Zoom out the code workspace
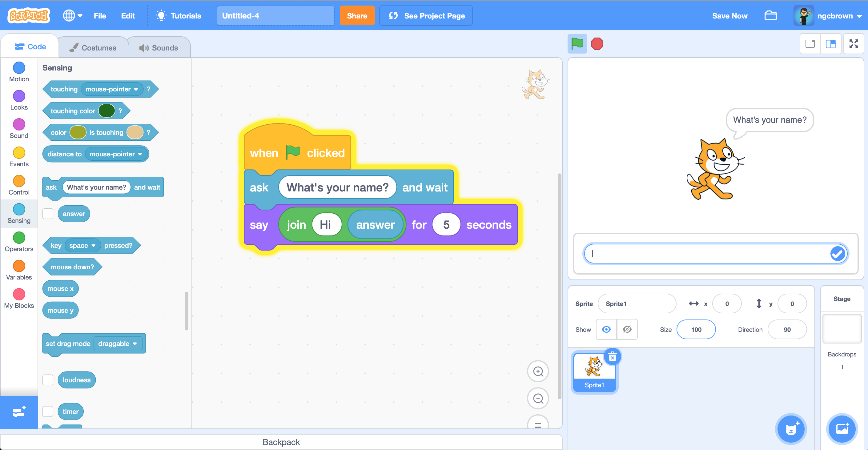 [538, 399]
